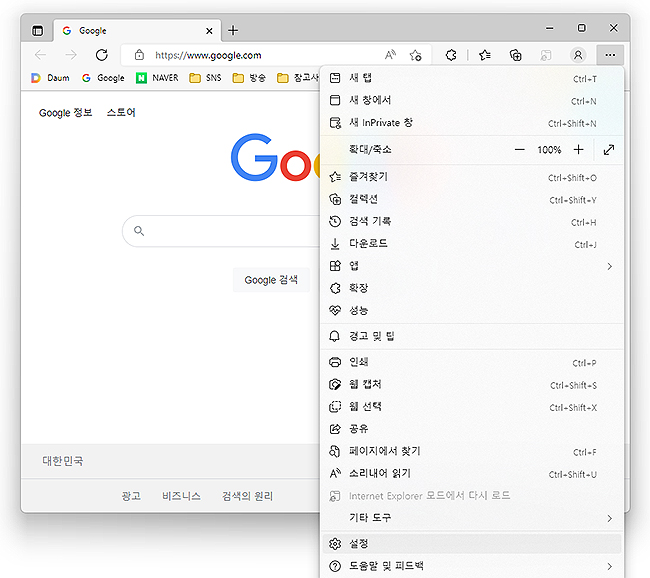Image resolution: width=650 pixels, height=578 pixels.
Task: Open the profile account icon
Action: point(578,55)
